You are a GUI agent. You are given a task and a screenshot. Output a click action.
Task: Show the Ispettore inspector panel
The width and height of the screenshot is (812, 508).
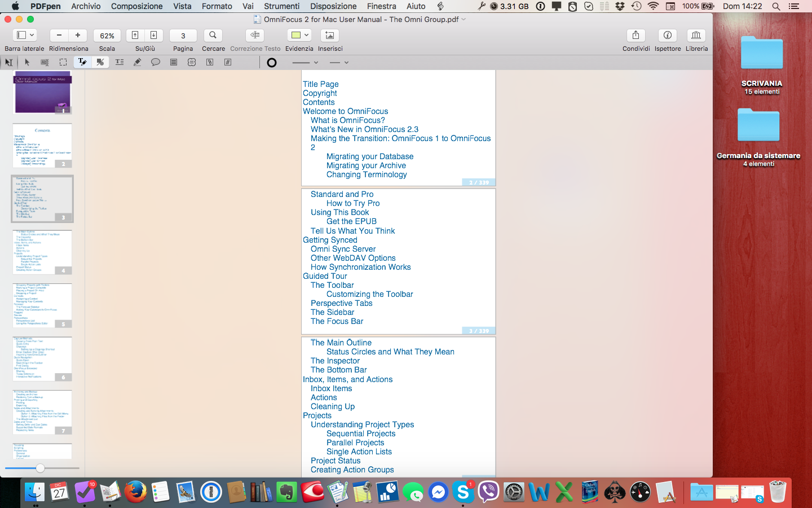(668, 35)
